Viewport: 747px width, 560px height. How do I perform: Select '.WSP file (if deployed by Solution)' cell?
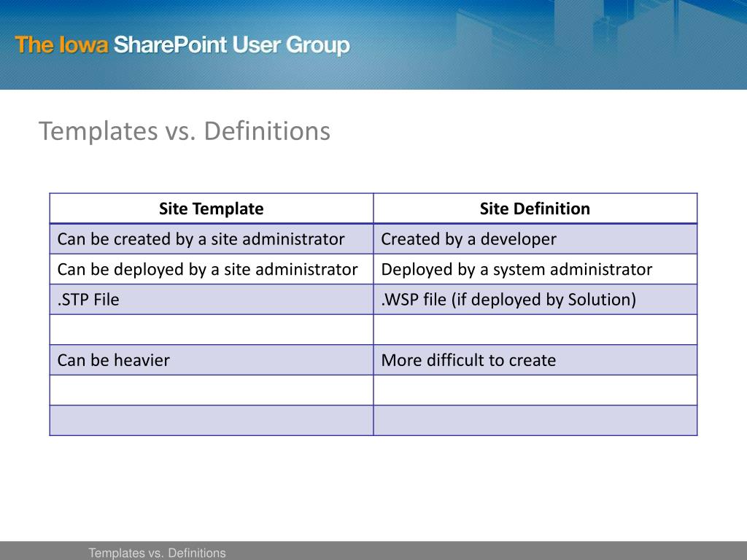coord(535,300)
